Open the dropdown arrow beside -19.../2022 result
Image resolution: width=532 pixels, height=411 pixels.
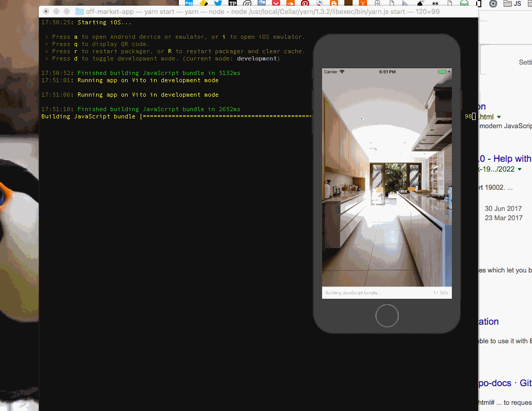[x=520, y=169]
